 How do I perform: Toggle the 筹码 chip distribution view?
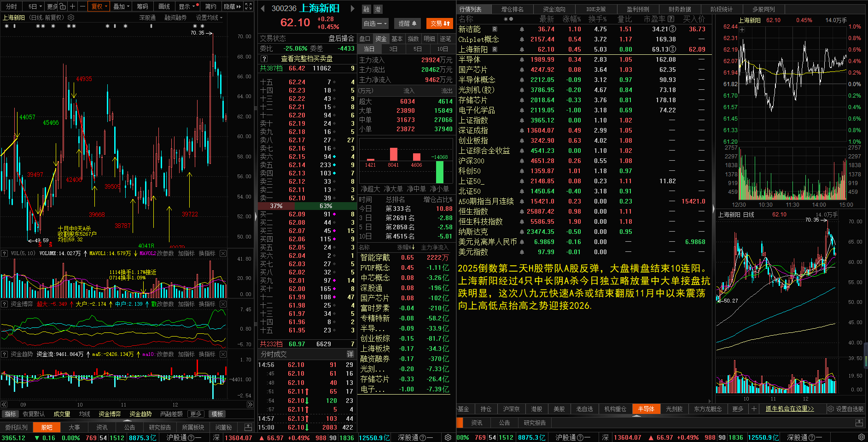tap(143, 6)
